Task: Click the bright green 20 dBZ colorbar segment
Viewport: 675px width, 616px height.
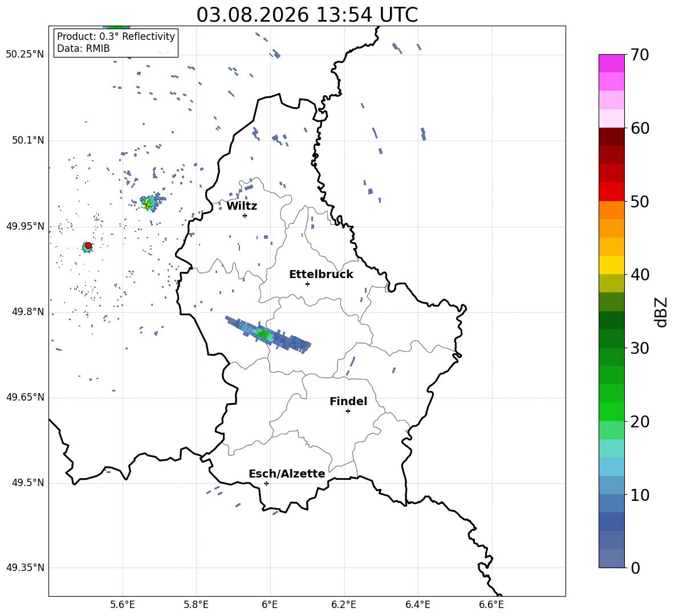Action: pos(611,411)
